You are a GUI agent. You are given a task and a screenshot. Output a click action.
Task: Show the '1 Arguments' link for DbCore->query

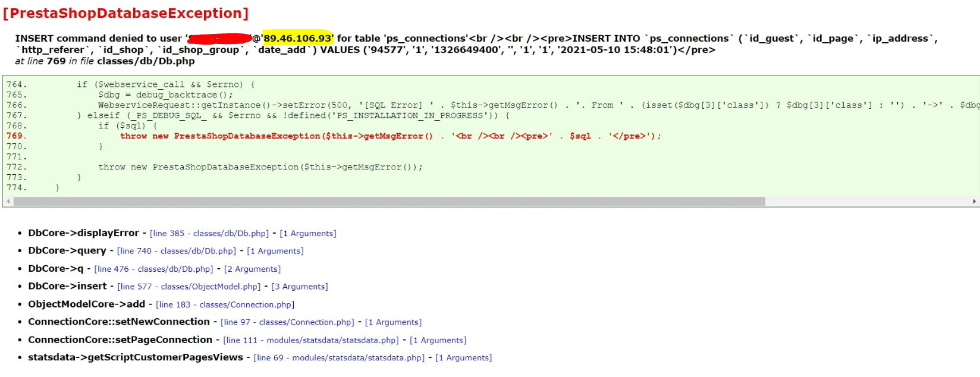click(275, 252)
